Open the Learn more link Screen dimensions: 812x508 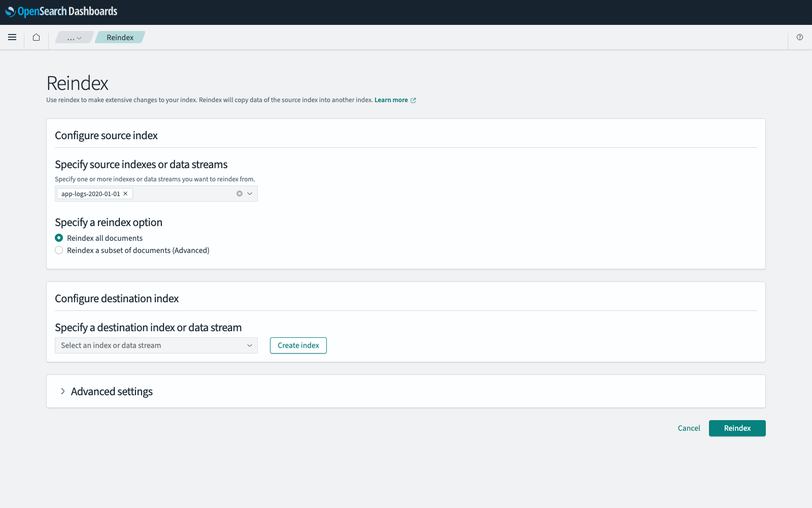coord(391,100)
